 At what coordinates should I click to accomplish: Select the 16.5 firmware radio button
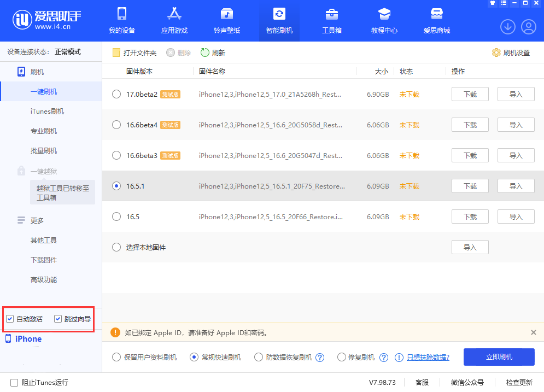pyautogui.click(x=116, y=217)
